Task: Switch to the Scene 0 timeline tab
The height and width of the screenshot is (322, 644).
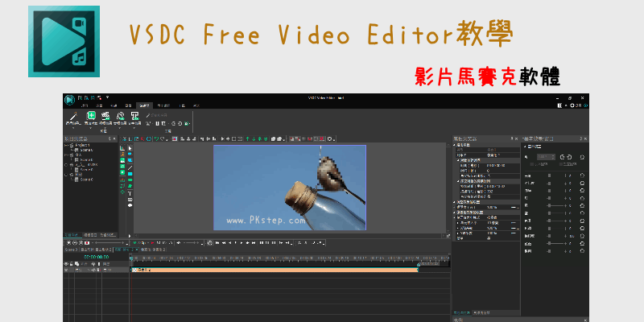Action: (x=71, y=250)
